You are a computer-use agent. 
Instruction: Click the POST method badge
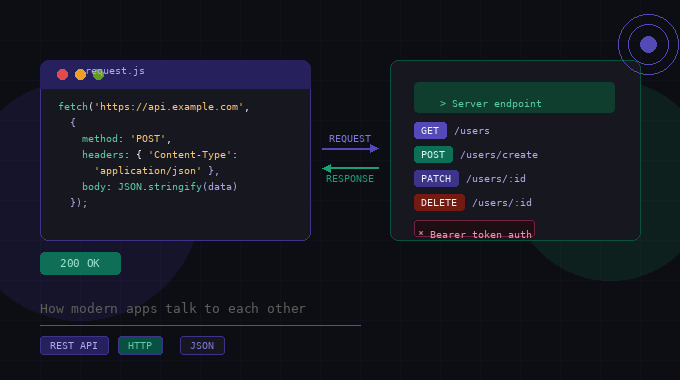pos(433,154)
